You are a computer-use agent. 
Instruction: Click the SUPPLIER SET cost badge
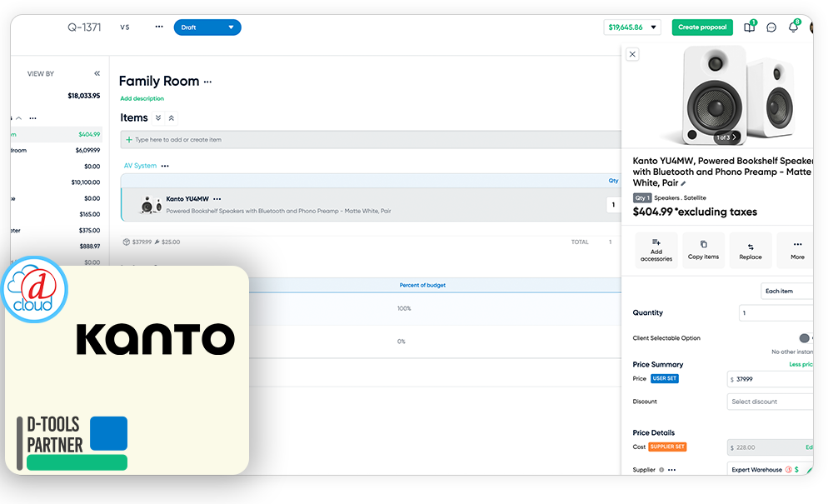click(x=667, y=447)
